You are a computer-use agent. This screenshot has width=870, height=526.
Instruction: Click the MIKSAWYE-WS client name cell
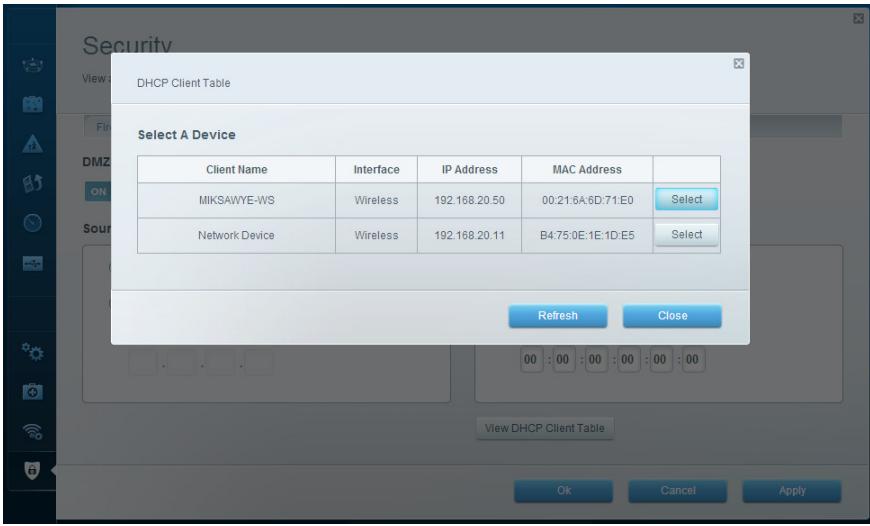coord(236,200)
